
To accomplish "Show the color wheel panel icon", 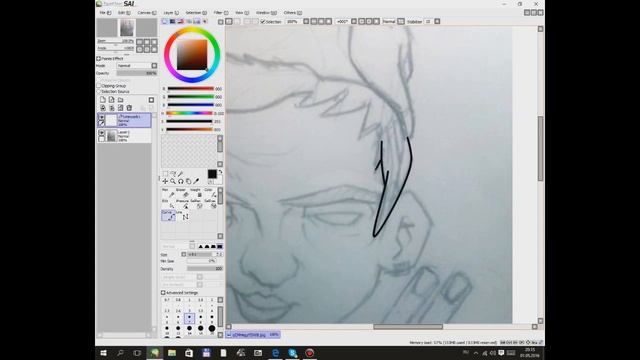I will (165, 21).
